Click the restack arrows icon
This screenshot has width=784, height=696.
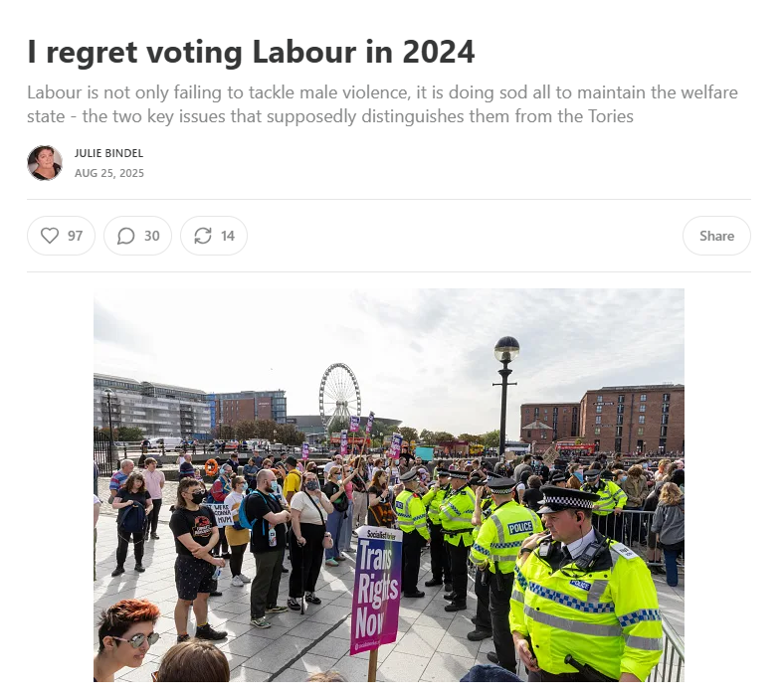coord(203,236)
